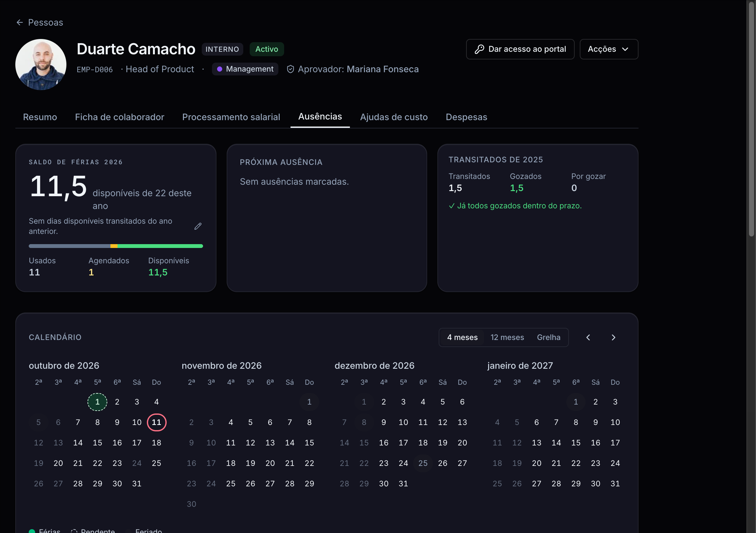Click the shield icon beside Aprovador
This screenshot has height=533, width=756.
coord(291,69)
